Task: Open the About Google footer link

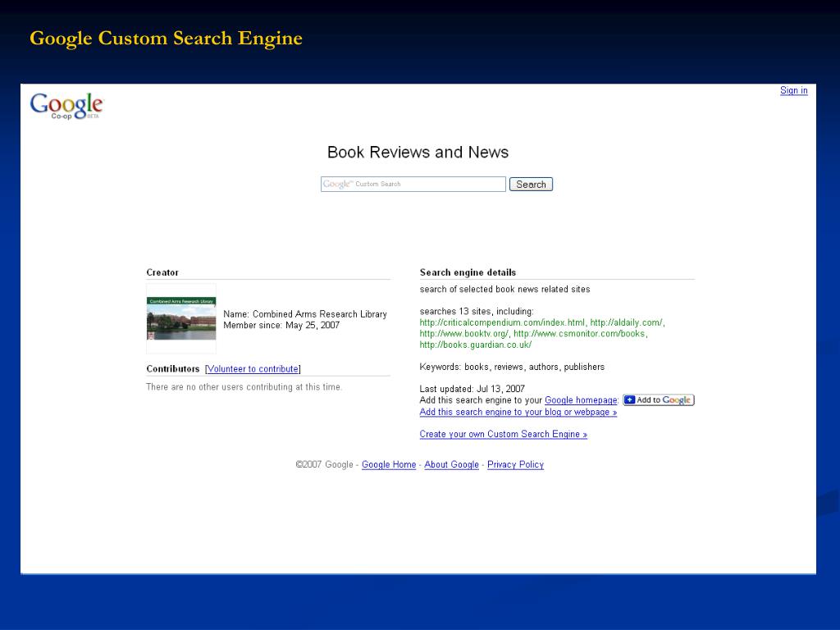Action: click(452, 464)
